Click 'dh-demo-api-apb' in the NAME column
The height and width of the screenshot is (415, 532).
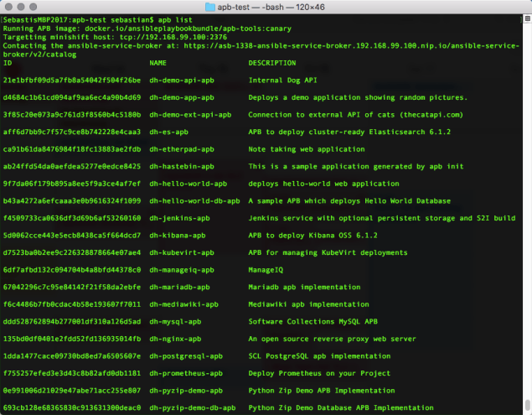pyautogui.click(x=182, y=80)
